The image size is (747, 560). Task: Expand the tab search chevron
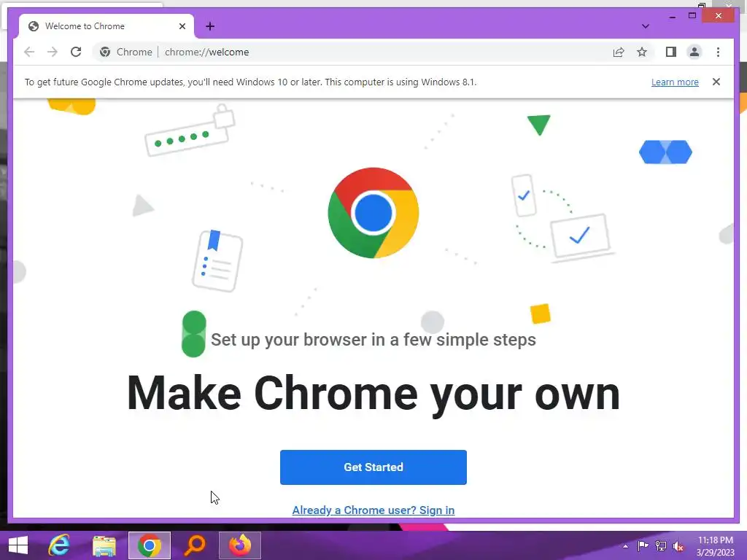[x=645, y=26]
